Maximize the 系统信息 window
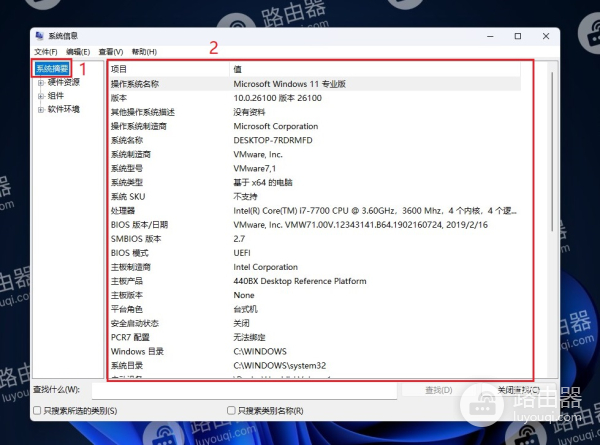The image size is (600, 445). coord(518,36)
